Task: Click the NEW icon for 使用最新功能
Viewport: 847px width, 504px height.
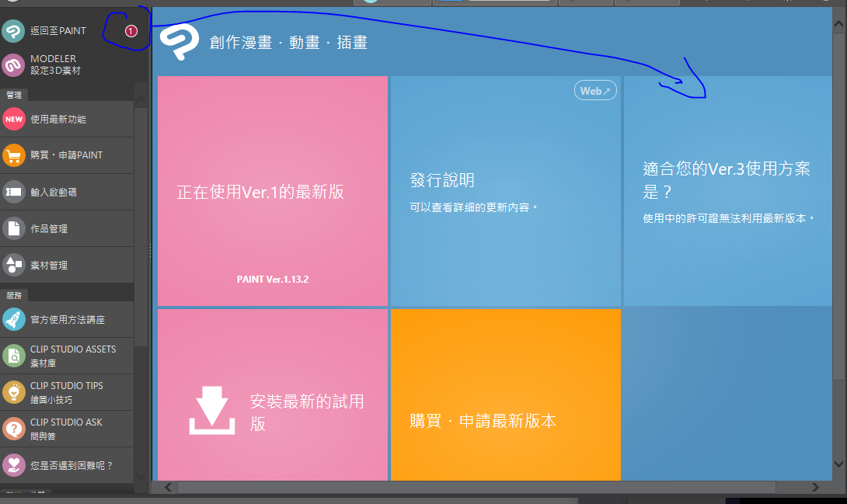Action: (14, 120)
